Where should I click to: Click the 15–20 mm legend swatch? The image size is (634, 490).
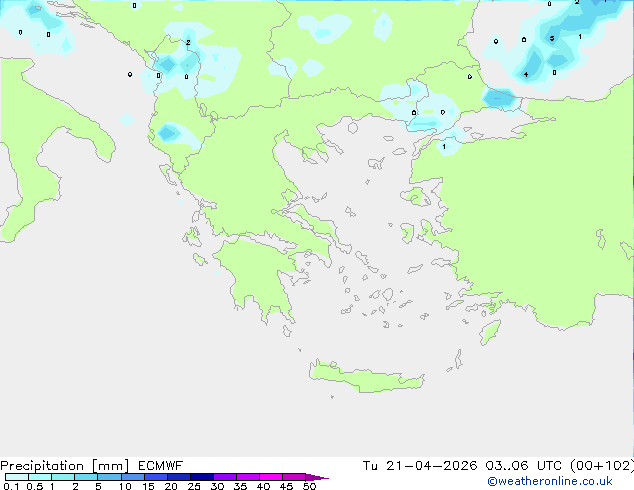click(156, 477)
